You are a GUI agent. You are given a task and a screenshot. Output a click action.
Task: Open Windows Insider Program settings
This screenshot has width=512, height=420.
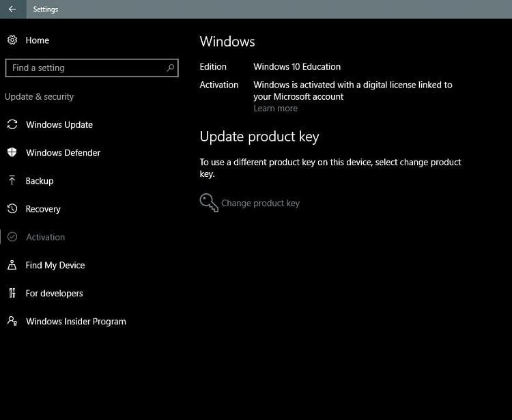[x=76, y=322]
